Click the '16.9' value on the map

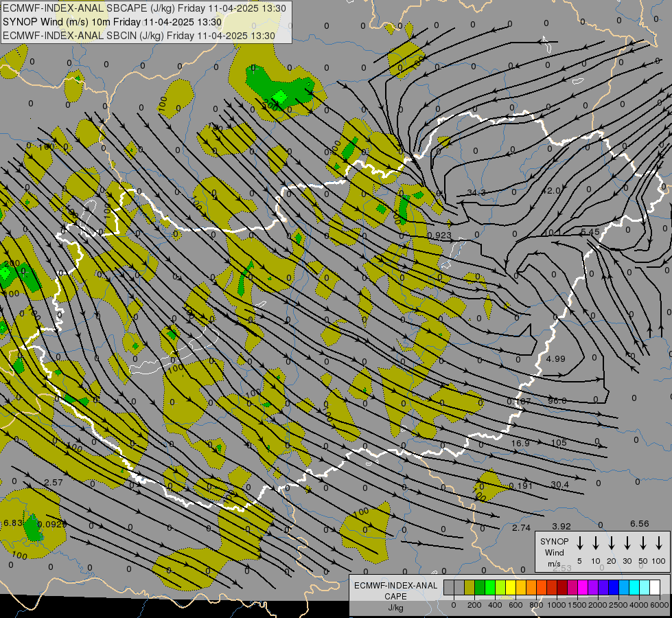coord(521,443)
